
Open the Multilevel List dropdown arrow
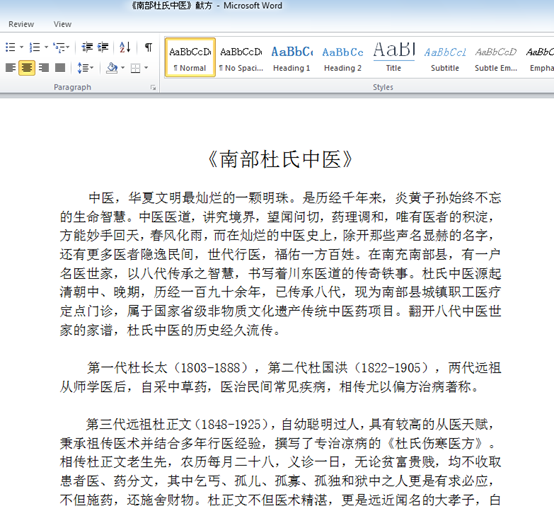(x=68, y=47)
